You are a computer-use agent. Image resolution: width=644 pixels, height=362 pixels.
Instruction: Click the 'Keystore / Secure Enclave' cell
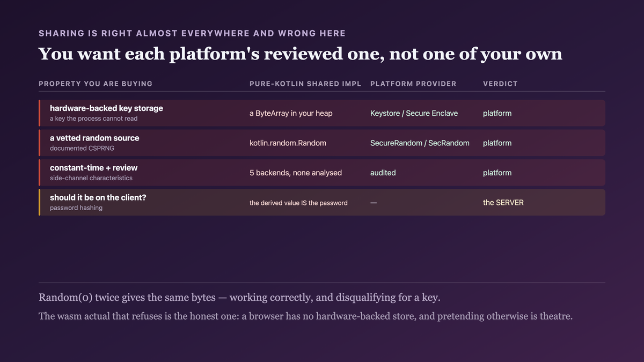[413, 113]
